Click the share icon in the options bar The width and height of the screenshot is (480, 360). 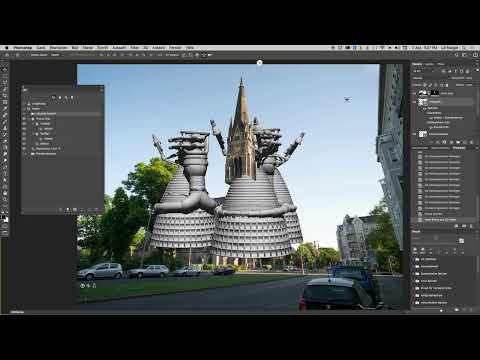pos(475,55)
